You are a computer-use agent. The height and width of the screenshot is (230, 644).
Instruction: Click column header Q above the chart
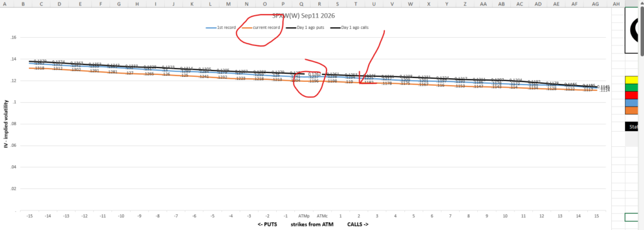(x=302, y=3)
